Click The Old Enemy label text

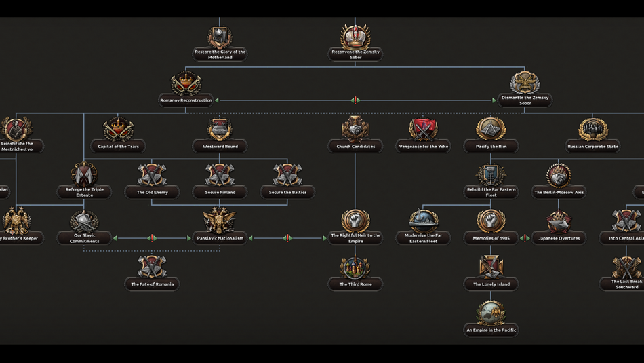pyautogui.click(x=153, y=193)
